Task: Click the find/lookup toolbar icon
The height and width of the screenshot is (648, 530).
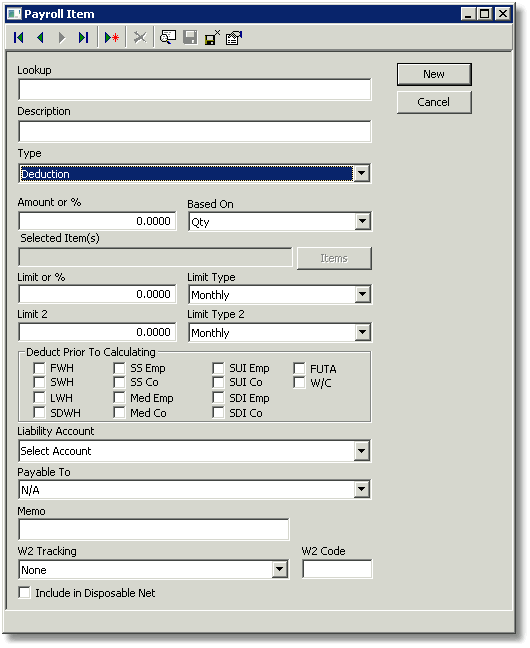Action: point(168,38)
